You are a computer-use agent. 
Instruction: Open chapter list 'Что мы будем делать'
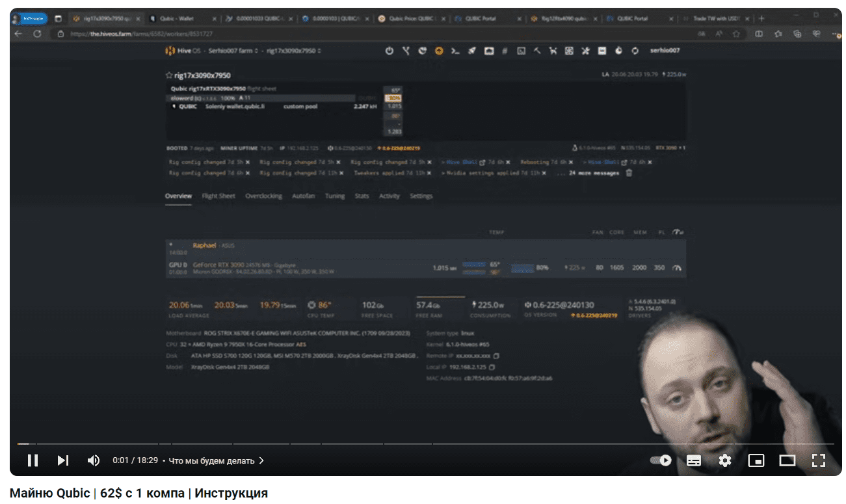click(217, 460)
